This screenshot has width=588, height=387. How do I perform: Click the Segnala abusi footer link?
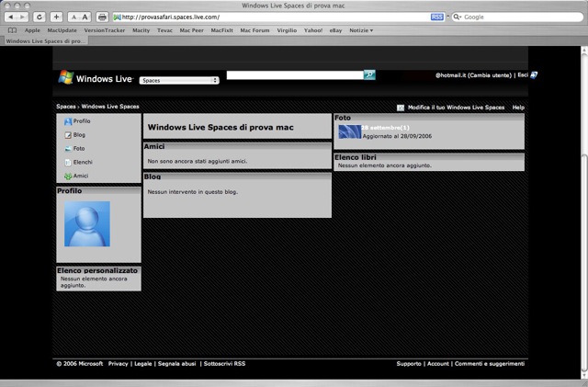177,364
